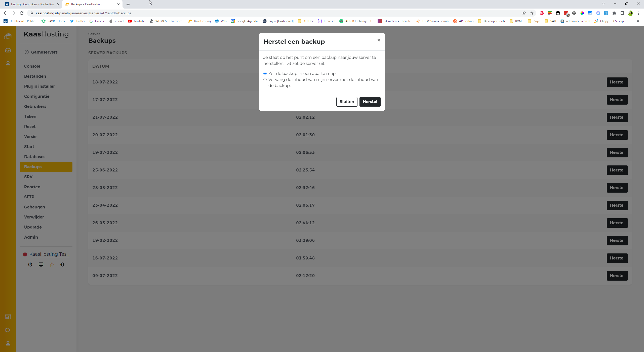Select 'Zet de backup in een aparte map' option
Viewport: 644px width, 352px height.
point(265,74)
